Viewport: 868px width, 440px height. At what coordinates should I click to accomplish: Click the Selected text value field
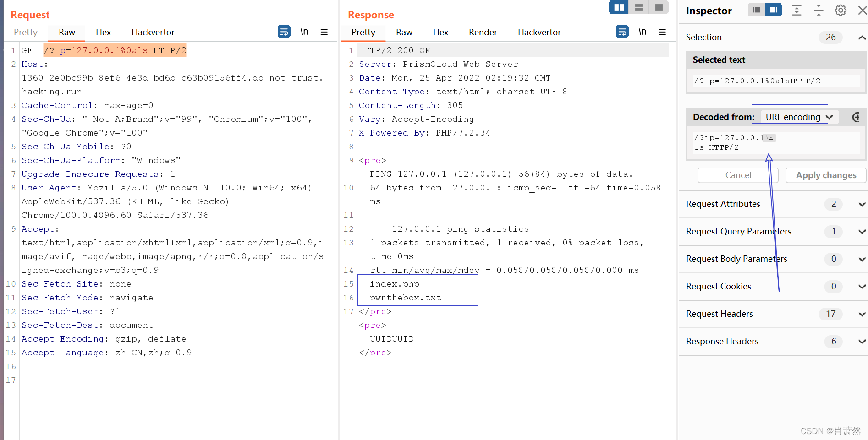[776, 81]
